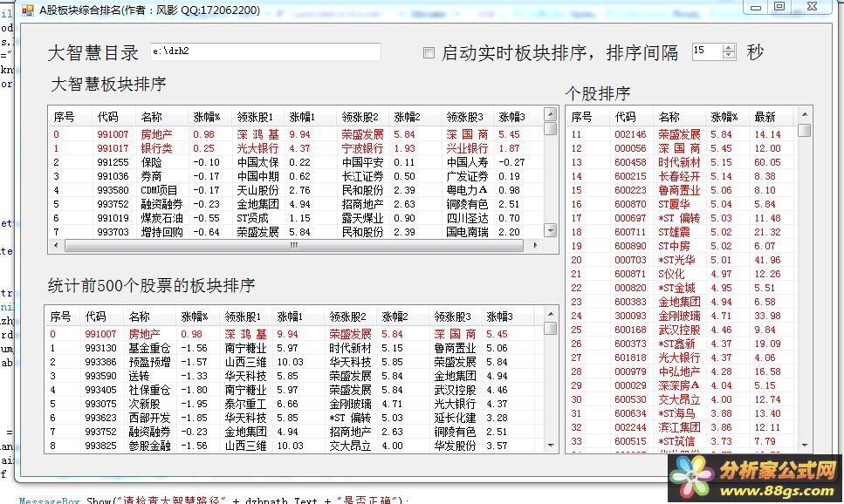Select stock 交大昂立 code 600530 in 个股排序
This screenshot has height=504, width=844.
(x=682, y=399)
